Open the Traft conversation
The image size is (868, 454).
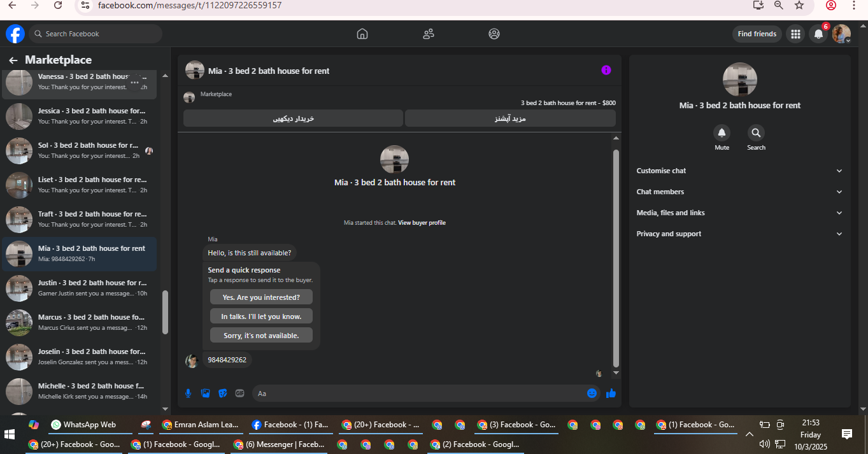click(x=80, y=219)
